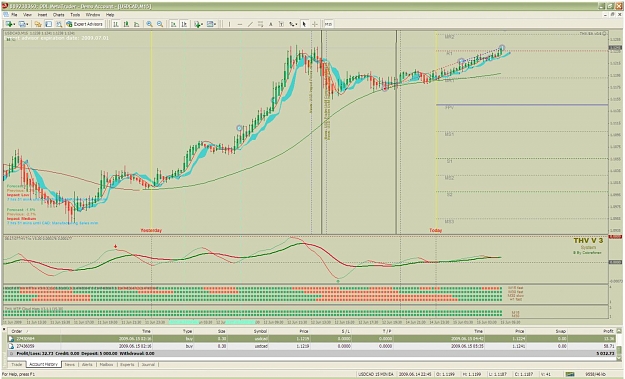The height and width of the screenshot is (379, 625).
Task: Select the trendline drawing tool
Action: [x=250, y=24]
